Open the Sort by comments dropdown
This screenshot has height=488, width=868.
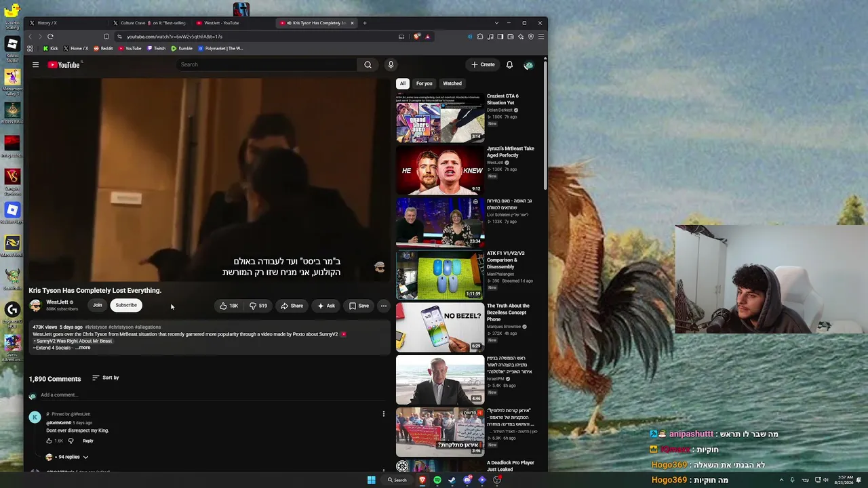pyautogui.click(x=106, y=378)
